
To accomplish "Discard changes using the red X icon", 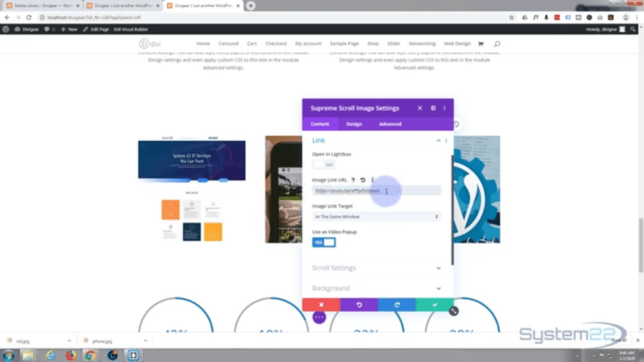I will point(321,304).
